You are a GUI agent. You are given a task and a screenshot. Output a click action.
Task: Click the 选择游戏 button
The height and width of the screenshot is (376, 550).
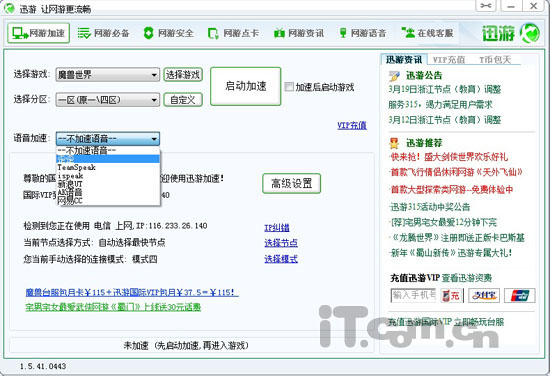coord(183,75)
